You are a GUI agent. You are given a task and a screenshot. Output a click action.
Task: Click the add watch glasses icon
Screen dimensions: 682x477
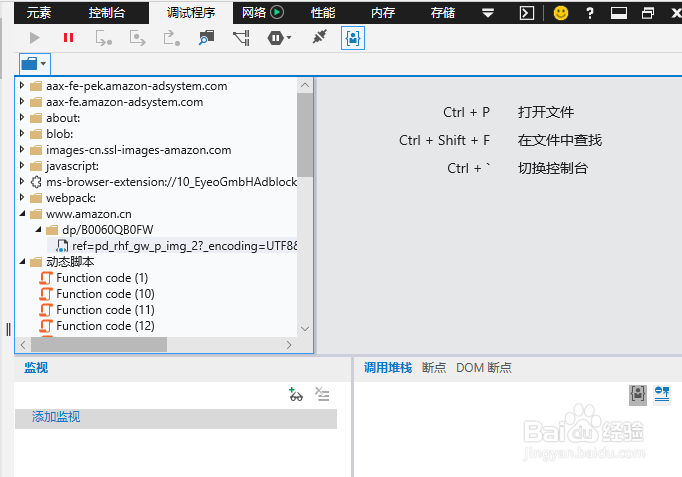tap(296, 394)
